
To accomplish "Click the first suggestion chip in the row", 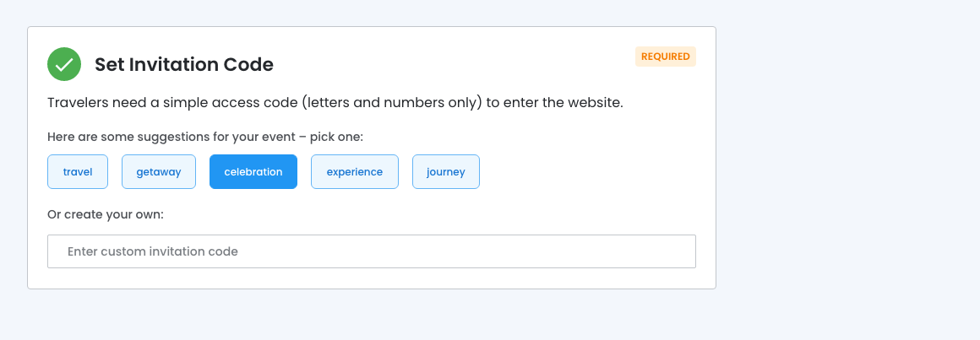I will click(78, 171).
